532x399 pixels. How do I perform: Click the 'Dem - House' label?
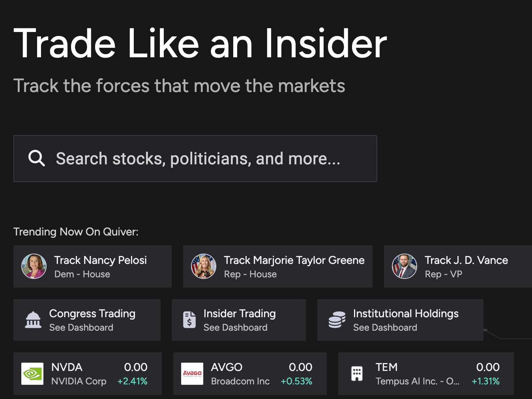(82, 274)
